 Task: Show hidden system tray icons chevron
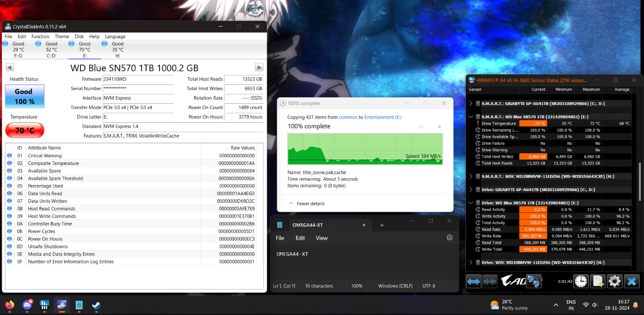(x=556, y=305)
